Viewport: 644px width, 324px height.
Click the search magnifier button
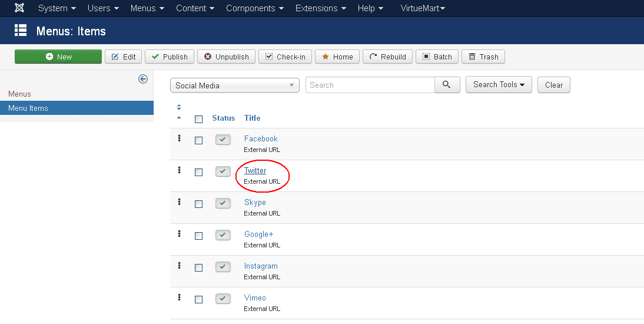(447, 85)
